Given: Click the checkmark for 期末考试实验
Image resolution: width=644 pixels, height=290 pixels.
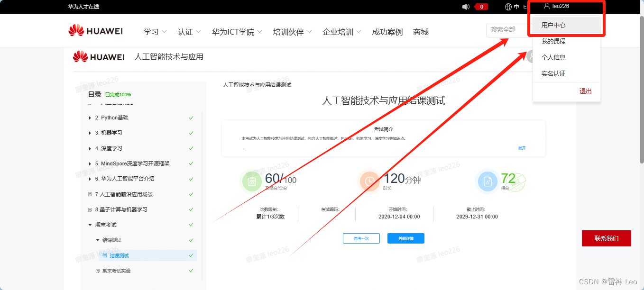Looking at the screenshot, I should tap(191, 271).
